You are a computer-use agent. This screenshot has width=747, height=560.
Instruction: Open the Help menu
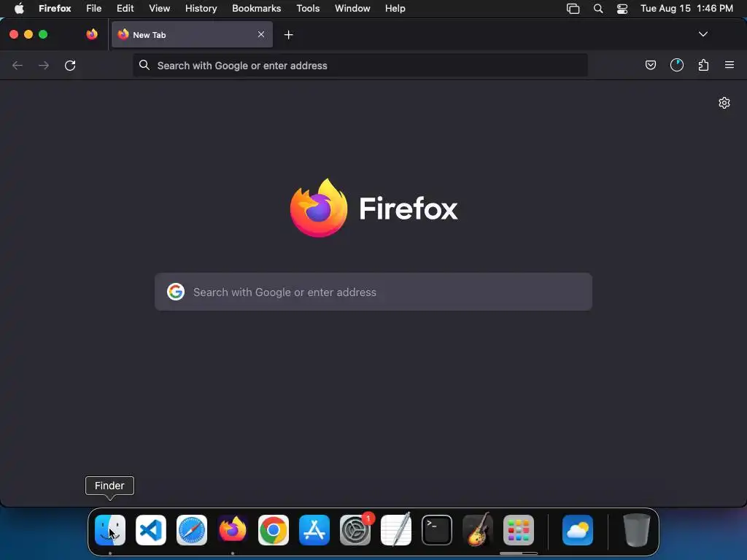point(395,9)
